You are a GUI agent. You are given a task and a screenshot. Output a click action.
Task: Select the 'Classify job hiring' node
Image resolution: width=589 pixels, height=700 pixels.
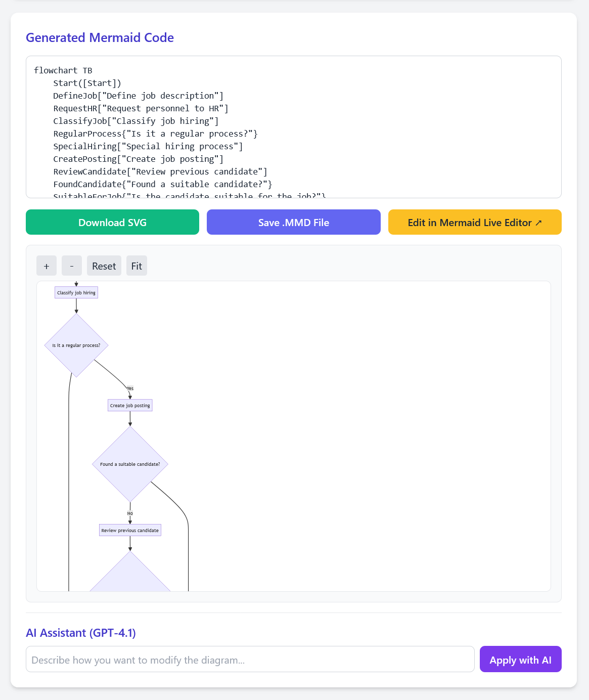coord(76,293)
